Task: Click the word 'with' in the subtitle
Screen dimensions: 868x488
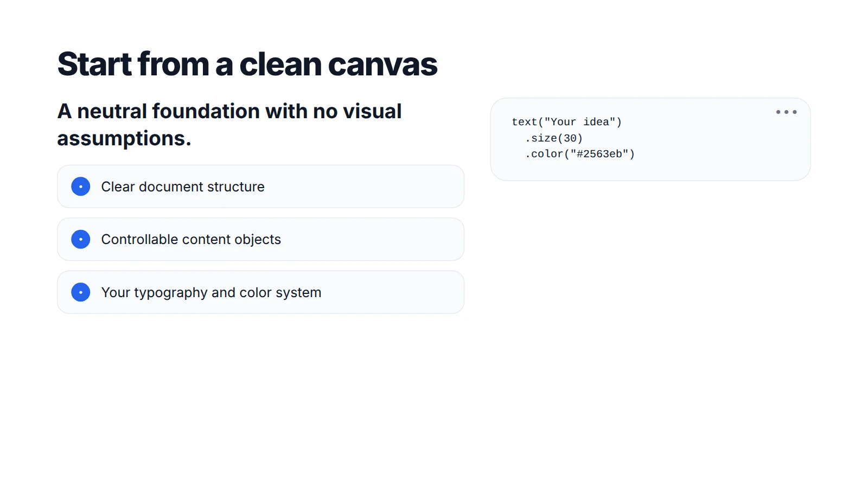Action: coord(286,111)
